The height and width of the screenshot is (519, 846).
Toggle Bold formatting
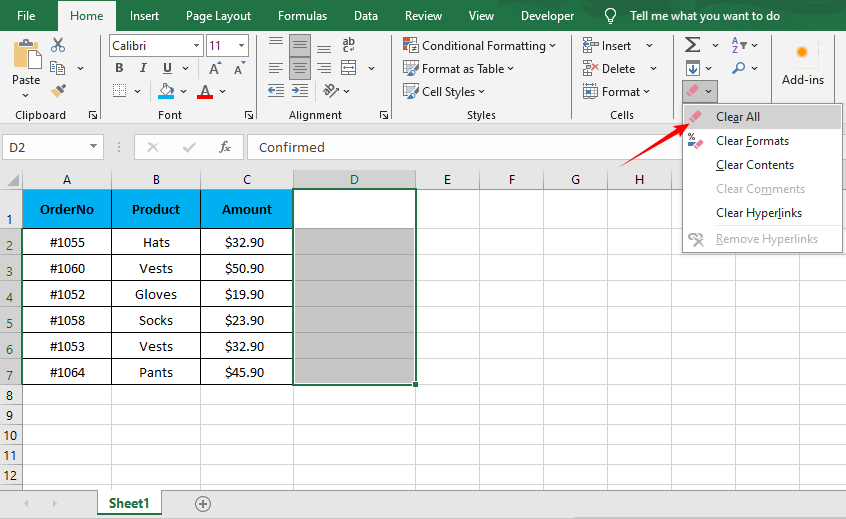pyautogui.click(x=119, y=68)
